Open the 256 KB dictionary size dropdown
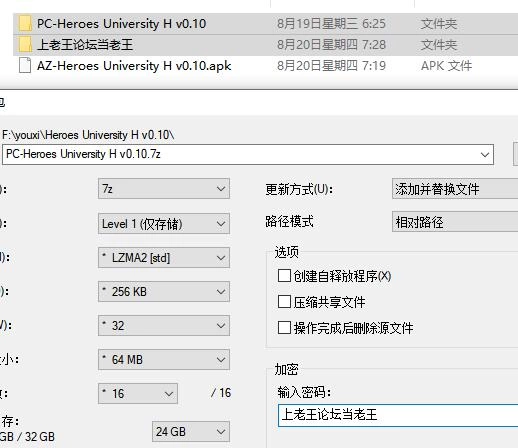Image resolution: width=518 pixels, height=448 pixels. click(x=164, y=292)
